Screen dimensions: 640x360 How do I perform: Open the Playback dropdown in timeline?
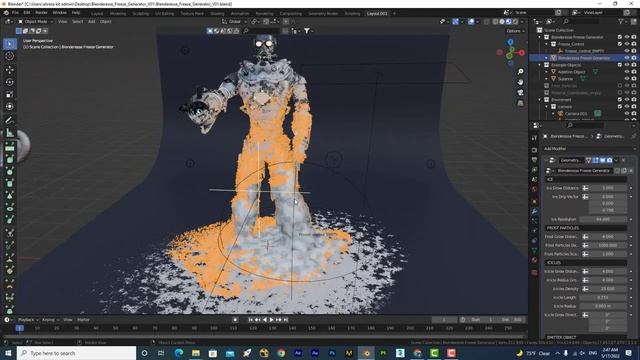pyautogui.click(x=28, y=320)
